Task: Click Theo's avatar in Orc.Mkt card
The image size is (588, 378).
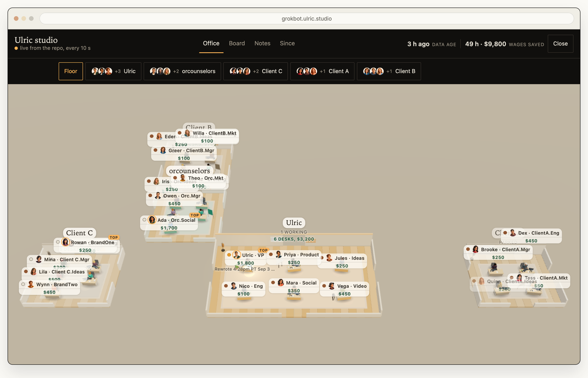Action: pos(183,178)
